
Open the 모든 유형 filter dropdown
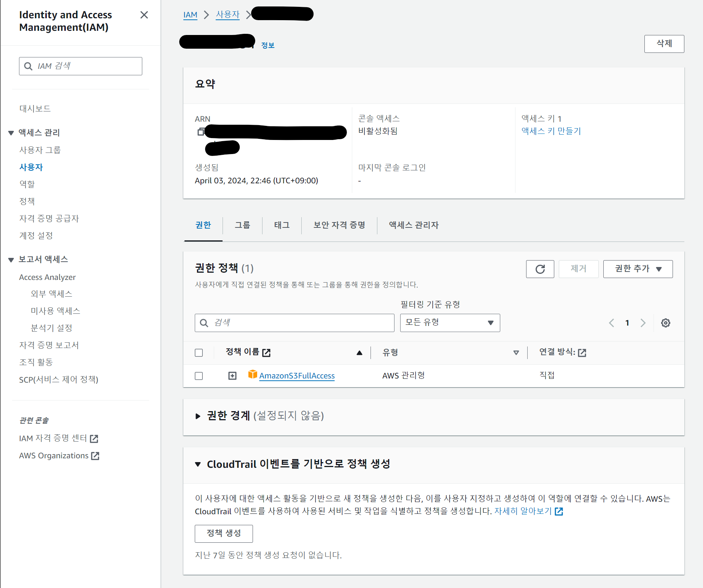450,323
